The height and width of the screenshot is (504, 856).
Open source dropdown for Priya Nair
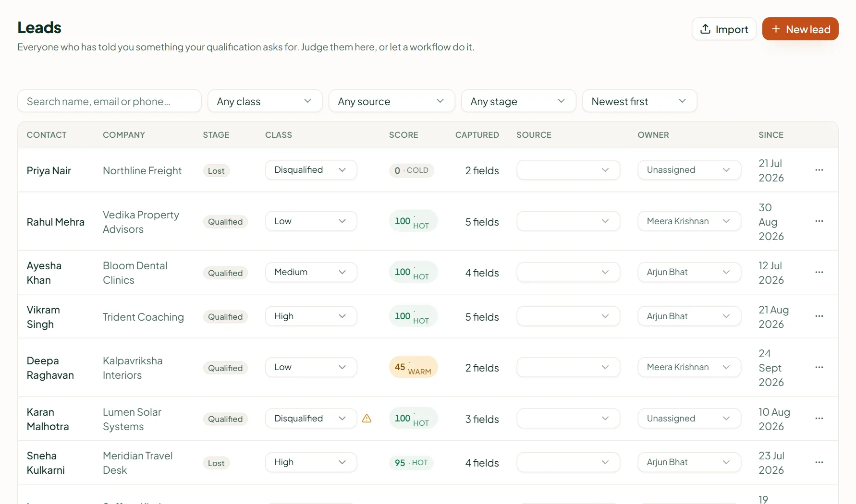click(568, 170)
